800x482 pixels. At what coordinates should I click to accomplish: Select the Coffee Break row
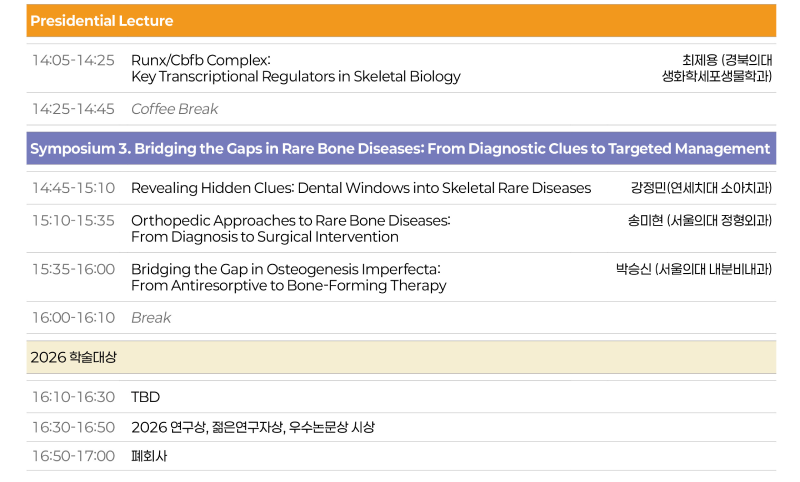coord(401,109)
